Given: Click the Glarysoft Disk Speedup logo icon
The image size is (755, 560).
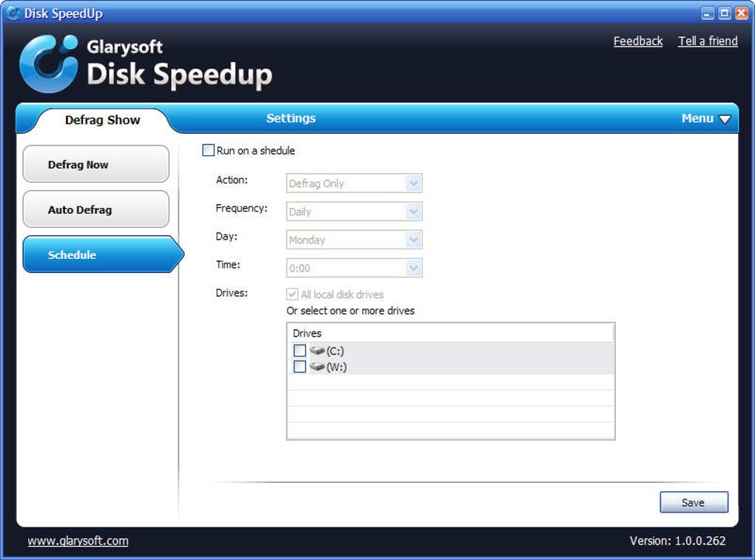Looking at the screenshot, I should [x=49, y=64].
